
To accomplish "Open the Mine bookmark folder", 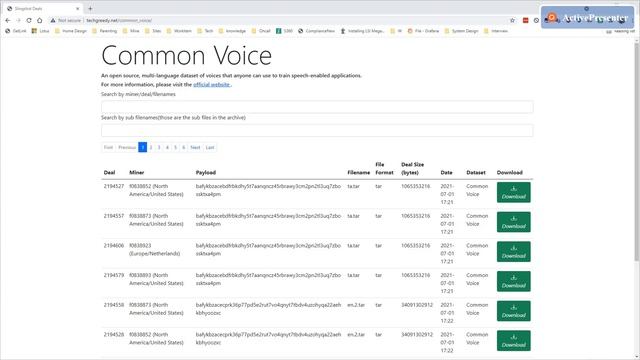I will coord(131,31).
